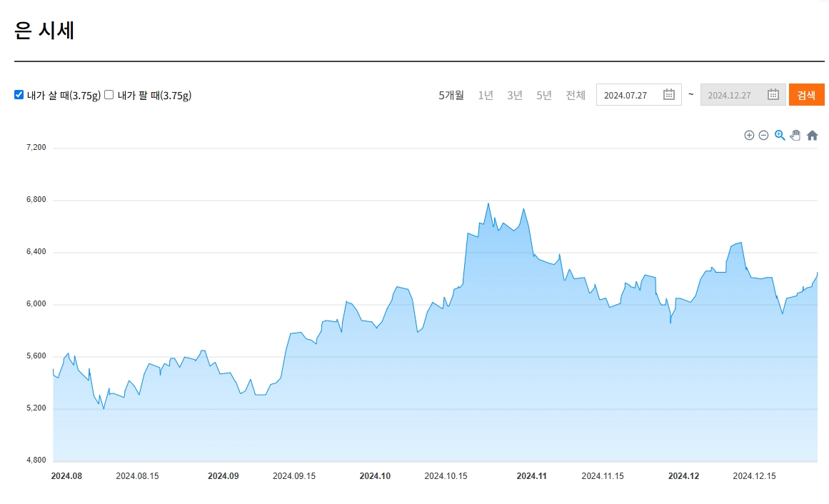Click the highest price peak on the chart
The image size is (829, 504).
coord(488,203)
